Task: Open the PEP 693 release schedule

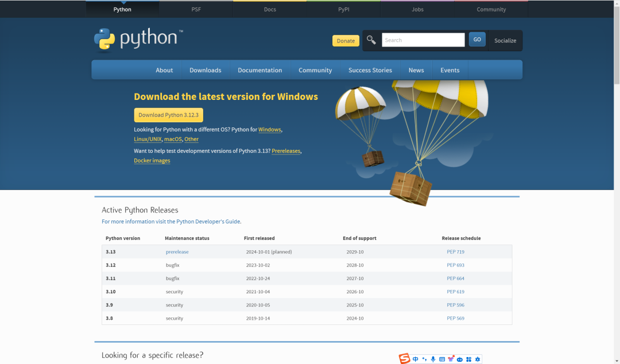Action: point(455,265)
